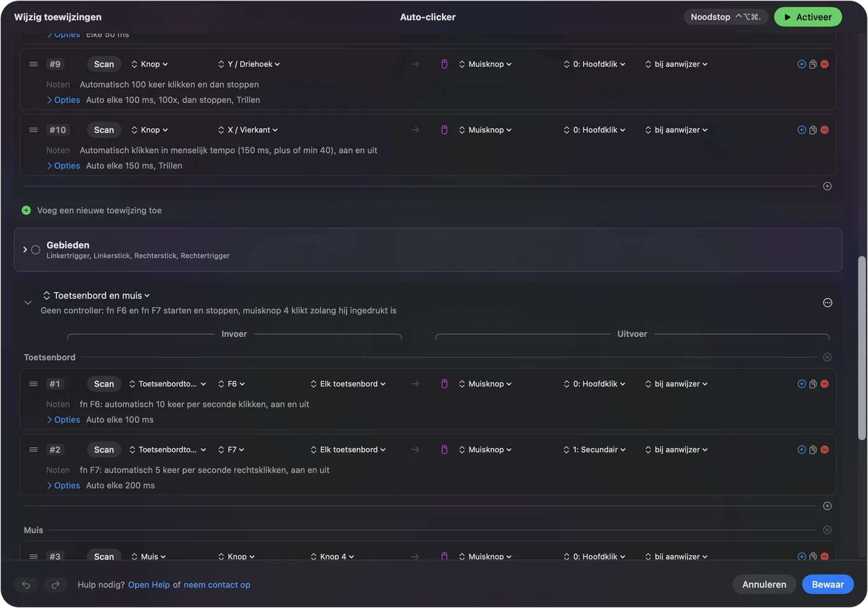Screen dimensions: 868x608
Task: Click the green plus for new toewijzing
Action: point(26,211)
